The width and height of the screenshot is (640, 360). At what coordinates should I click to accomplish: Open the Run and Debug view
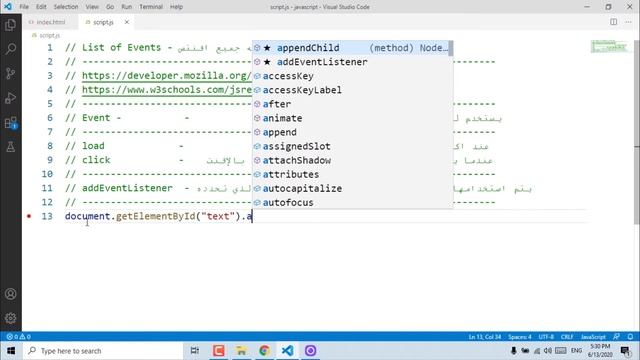click(11, 98)
